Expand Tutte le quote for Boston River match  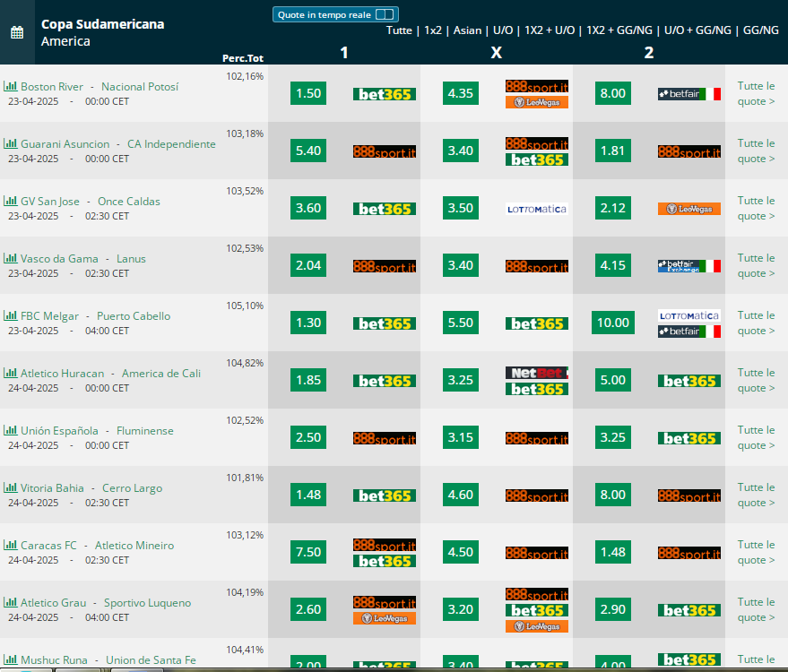pyautogui.click(x=756, y=93)
